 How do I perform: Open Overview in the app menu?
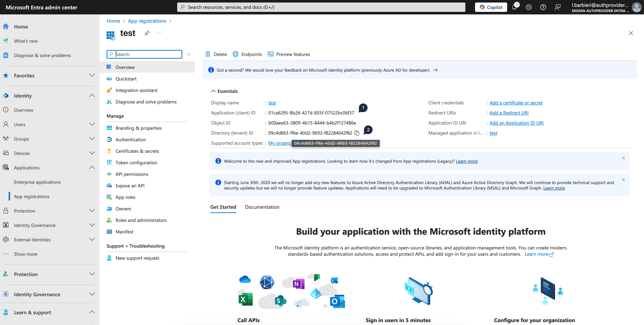tap(147, 67)
